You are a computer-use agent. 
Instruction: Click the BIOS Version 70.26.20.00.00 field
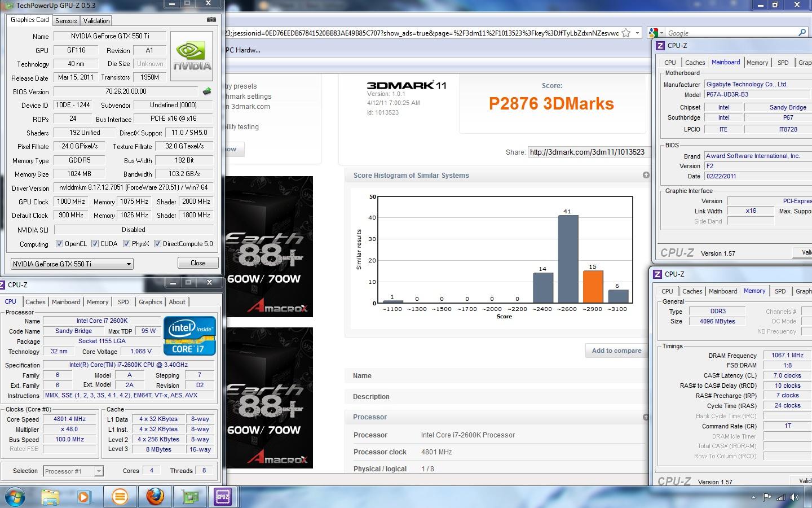[126, 91]
